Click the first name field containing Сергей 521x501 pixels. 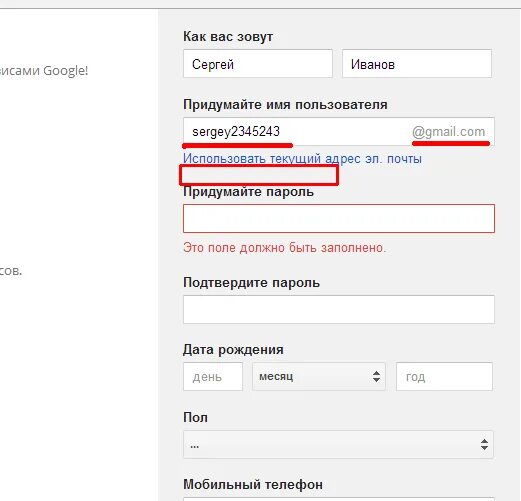click(258, 64)
